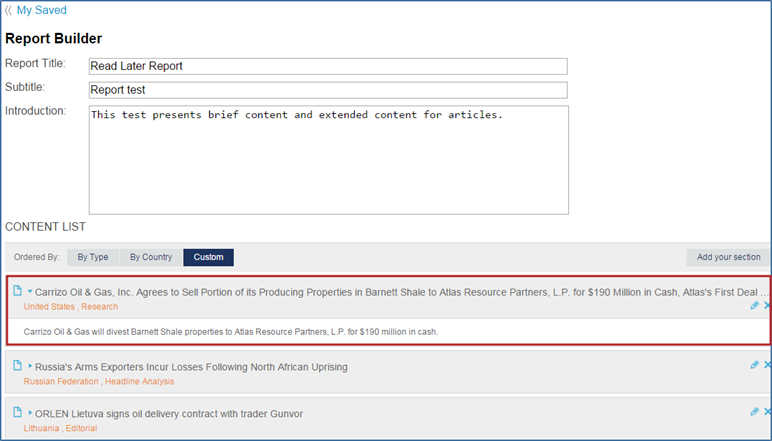Order content list By Country
The image size is (772, 441).
(x=151, y=257)
